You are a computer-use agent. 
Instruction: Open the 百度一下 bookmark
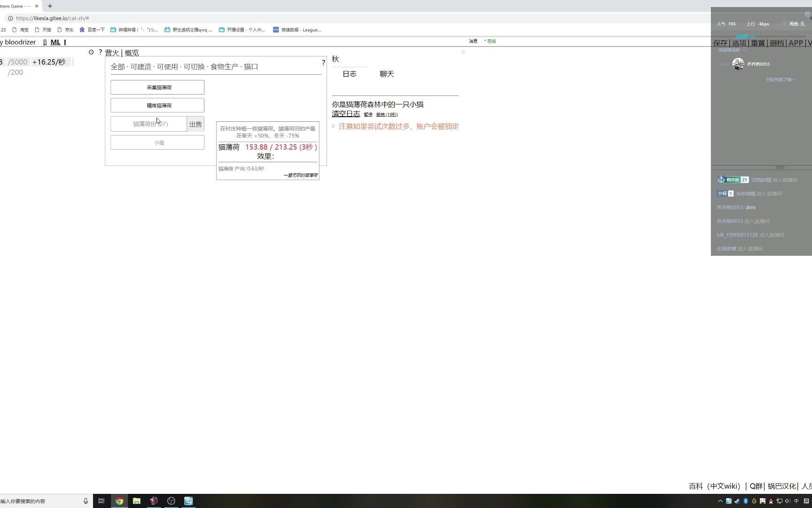point(92,30)
